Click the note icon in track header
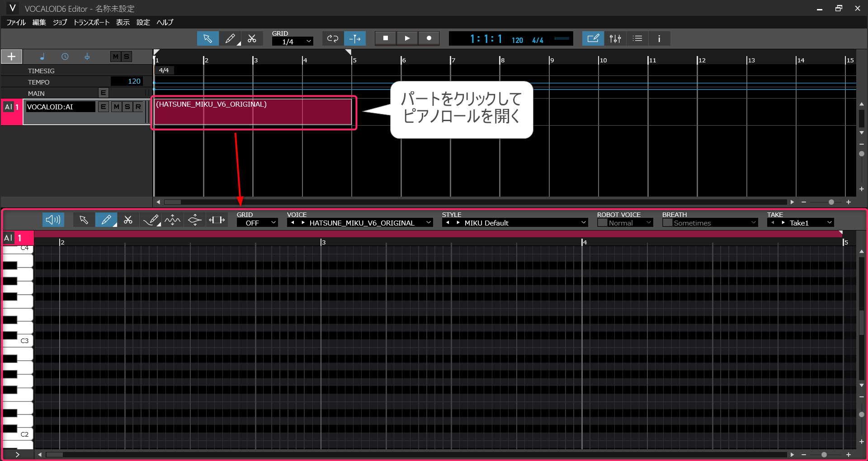The width and height of the screenshot is (868, 461). click(x=42, y=56)
